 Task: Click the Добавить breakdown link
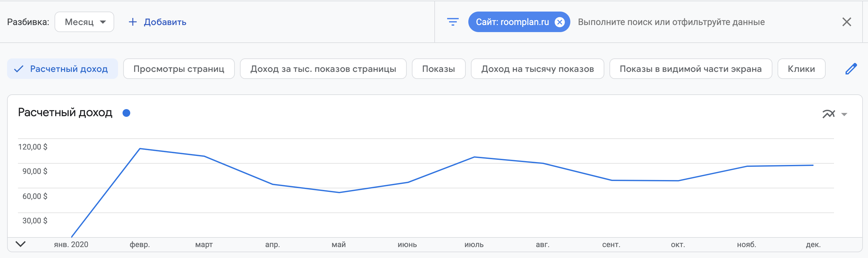(165, 22)
